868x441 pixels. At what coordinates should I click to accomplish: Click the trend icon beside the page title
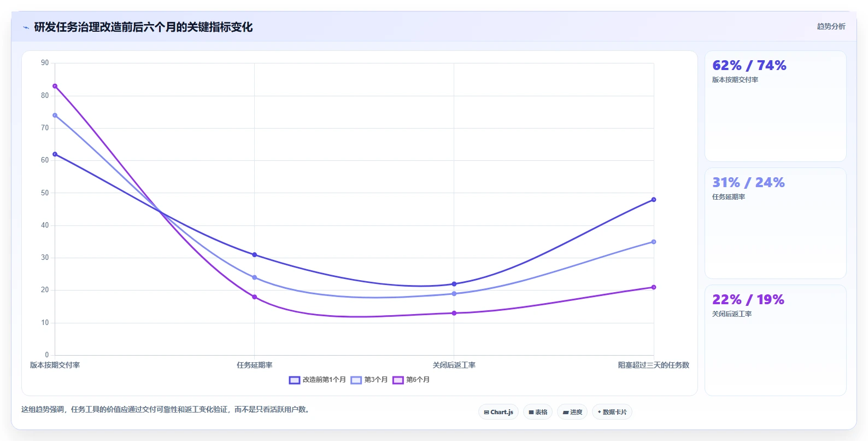click(26, 27)
